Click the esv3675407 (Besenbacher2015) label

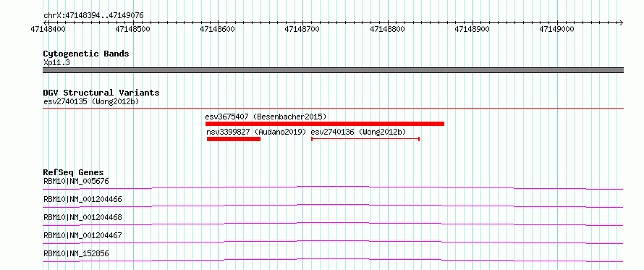(x=266, y=117)
